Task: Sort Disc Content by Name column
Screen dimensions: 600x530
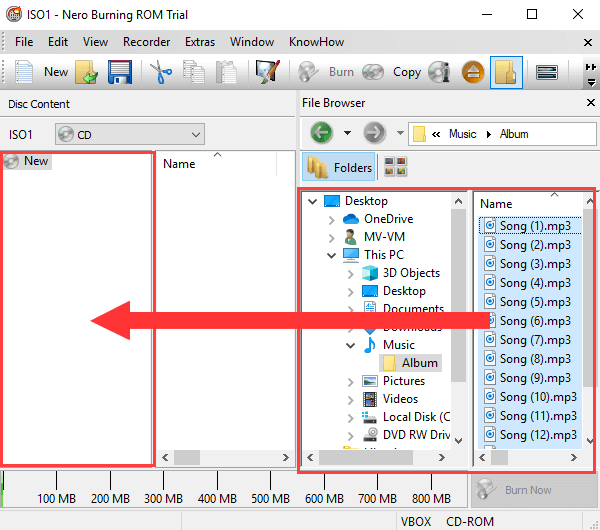Action: pyautogui.click(x=217, y=164)
